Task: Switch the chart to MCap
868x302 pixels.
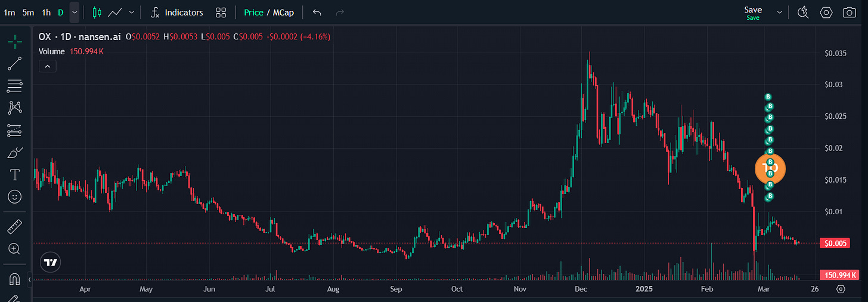Action: 283,13
